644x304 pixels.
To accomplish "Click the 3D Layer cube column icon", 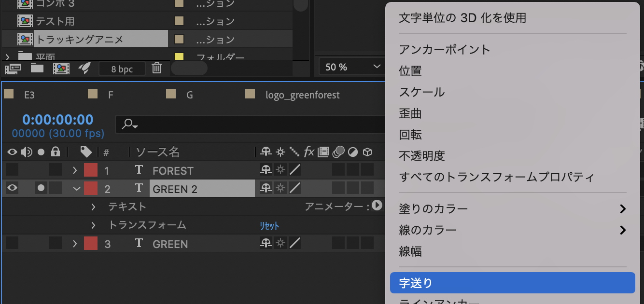I will [367, 152].
